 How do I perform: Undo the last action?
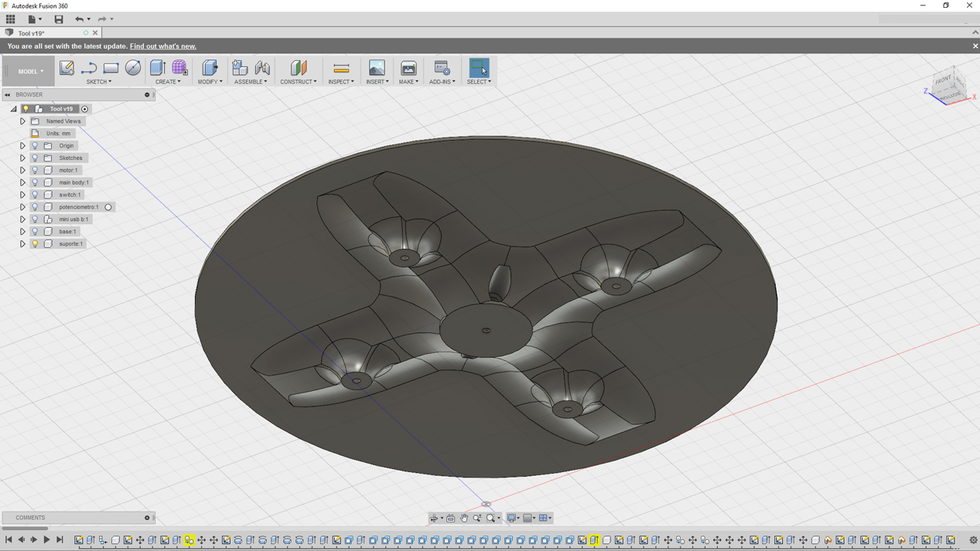point(79,19)
